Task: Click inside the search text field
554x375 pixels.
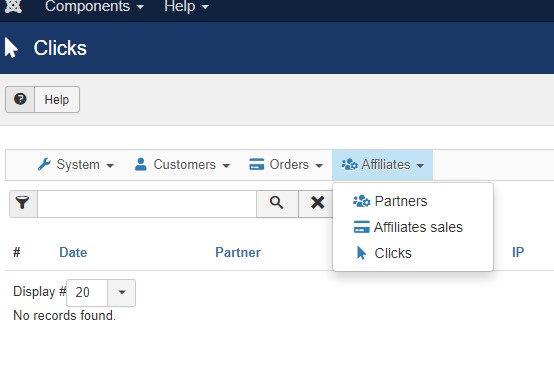Action: (147, 204)
